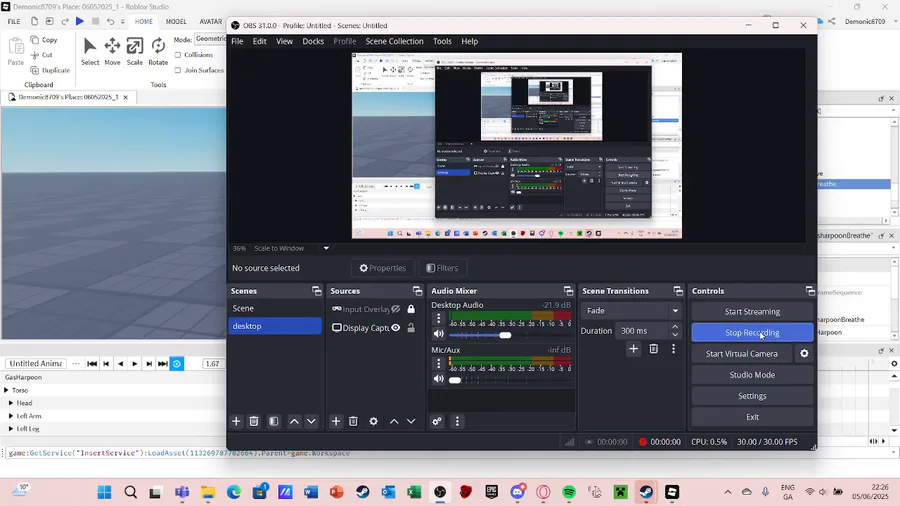The image size is (900, 506).
Task: Click Start Virtual Camera button
Action: click(742, 353)
